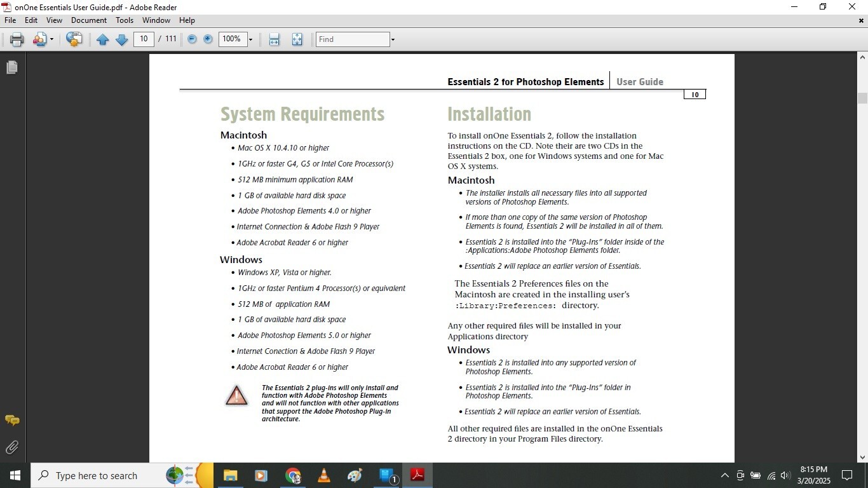Click ':Library:Preferences:' monospace text
The image size is (868, 488).
tap(506, 306)
